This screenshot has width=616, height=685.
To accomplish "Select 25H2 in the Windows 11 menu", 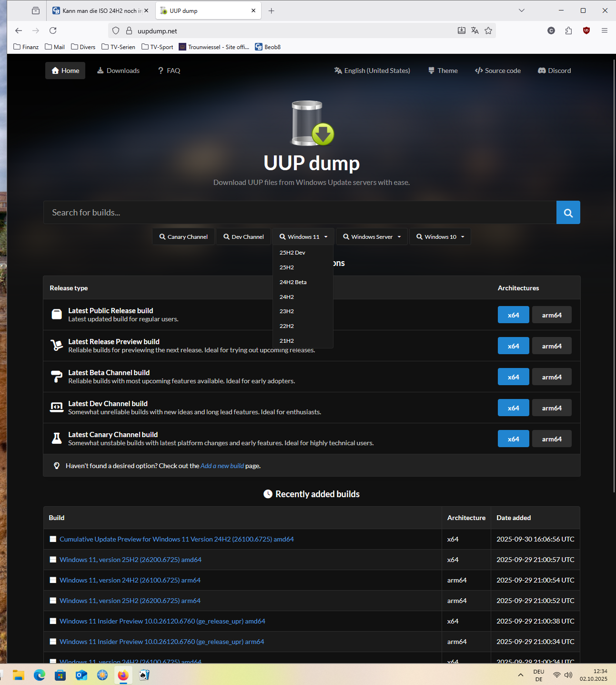I will tap(303, 267).
